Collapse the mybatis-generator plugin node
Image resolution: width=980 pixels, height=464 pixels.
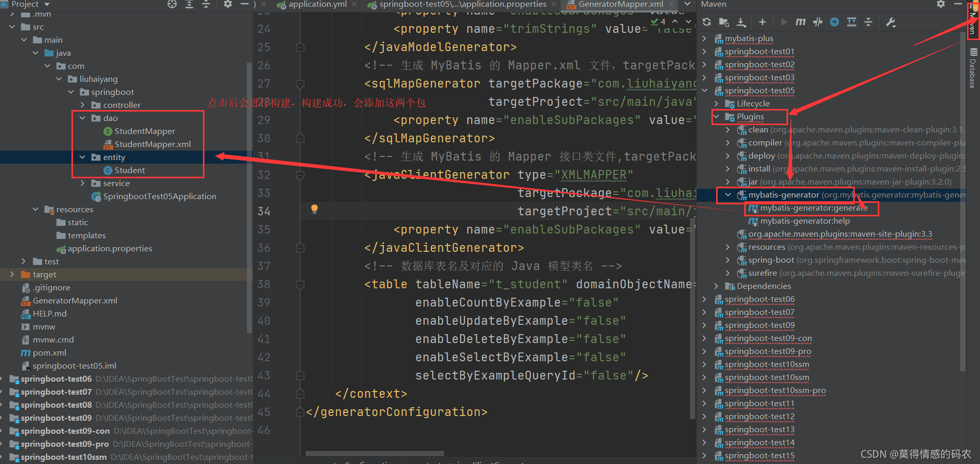pyautogui.click(x=728, y=195)
